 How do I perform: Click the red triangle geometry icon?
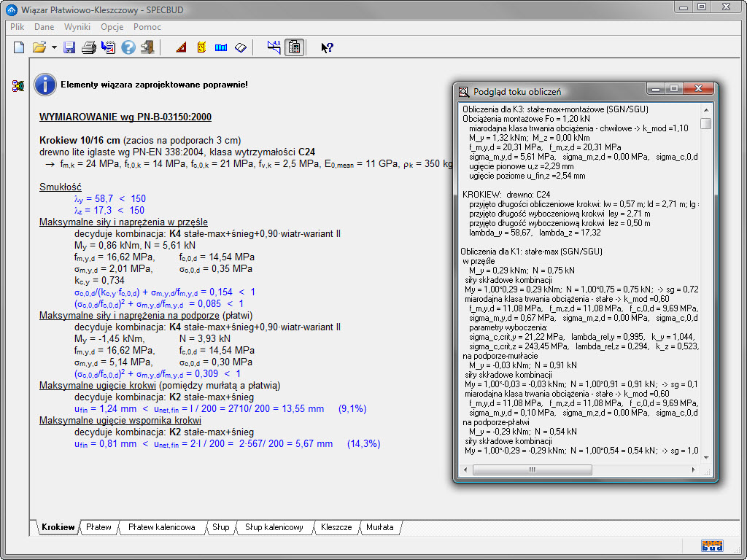(182, 47)
